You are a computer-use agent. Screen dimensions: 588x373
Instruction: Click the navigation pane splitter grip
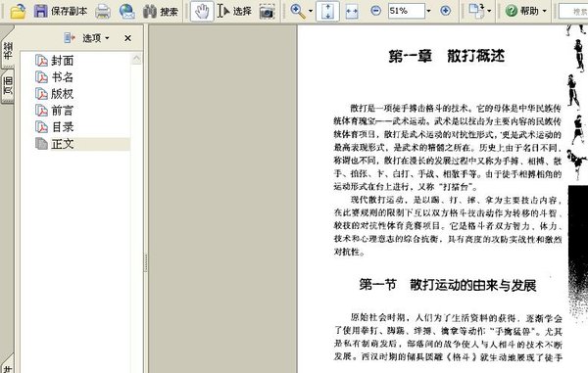(146, 262)
